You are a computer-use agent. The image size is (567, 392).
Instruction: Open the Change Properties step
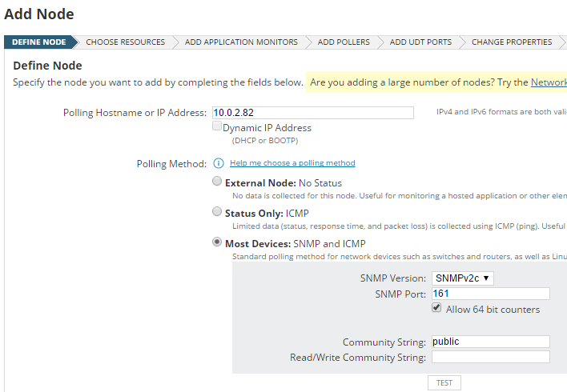(512, 42)
